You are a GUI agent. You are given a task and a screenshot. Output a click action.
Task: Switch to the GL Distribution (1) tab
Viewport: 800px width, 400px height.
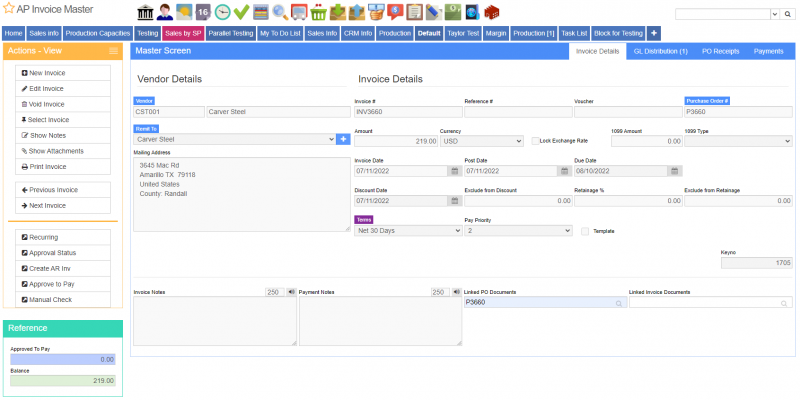[660, 50]
